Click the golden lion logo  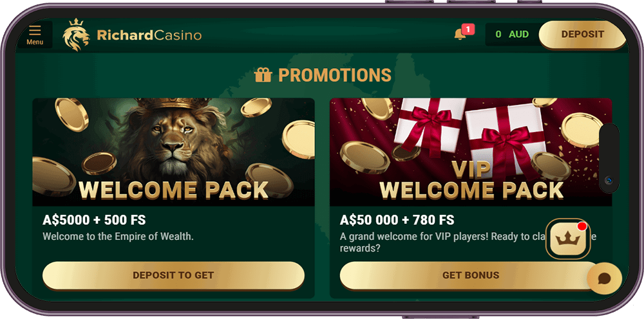[x=76, y=35]
